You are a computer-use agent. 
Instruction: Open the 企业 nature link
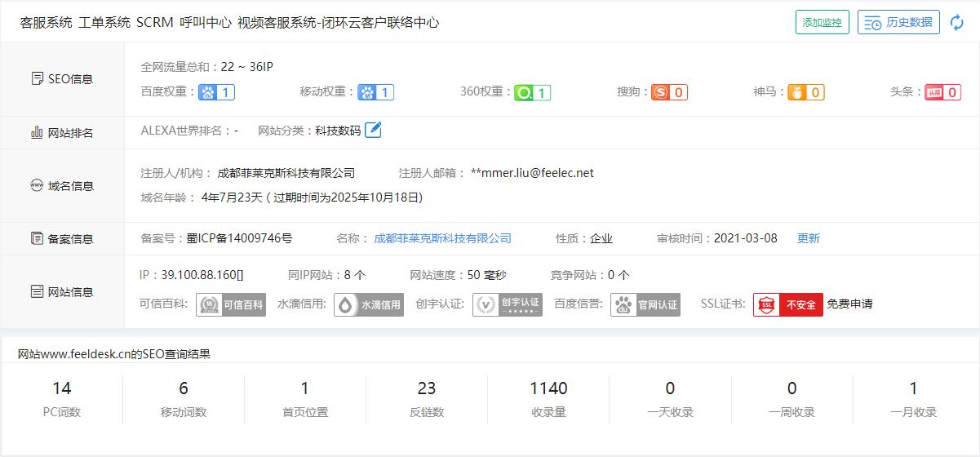pos(601,238)
